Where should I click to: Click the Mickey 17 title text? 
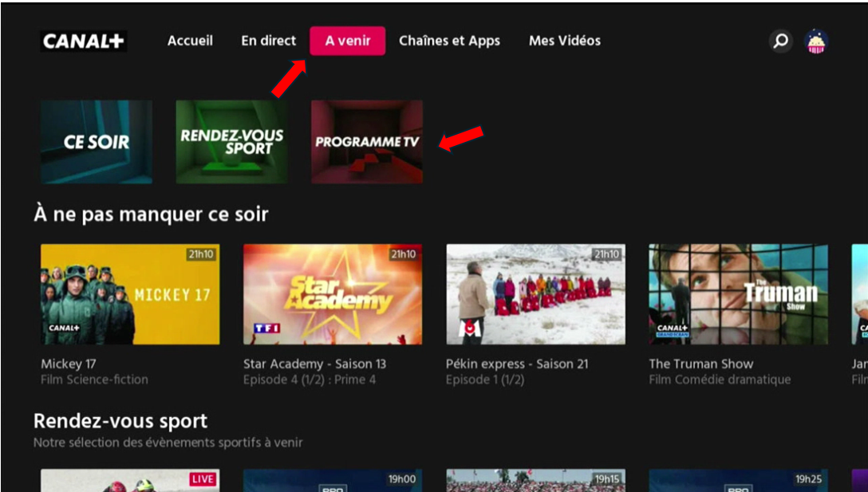69,364
